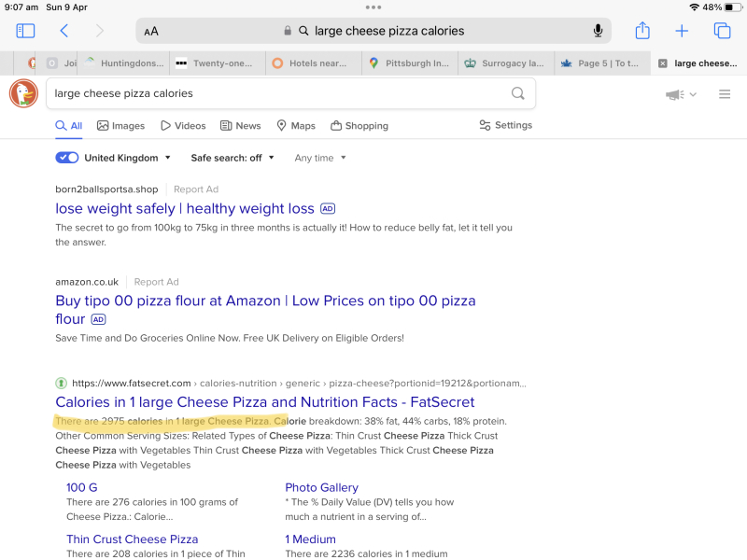Add a new tab with plus icon
The width and height of the screenshot is (747, 560).
point(682,31)
